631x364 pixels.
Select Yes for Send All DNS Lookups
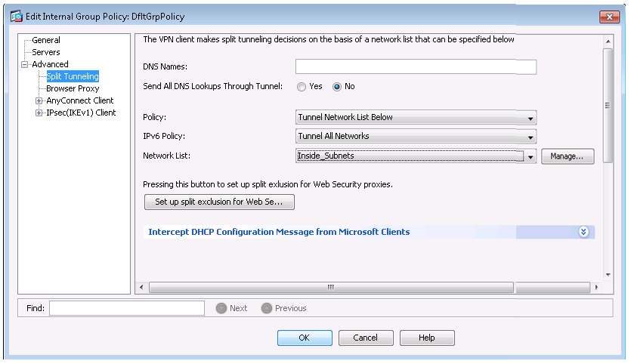pos(302,87)
